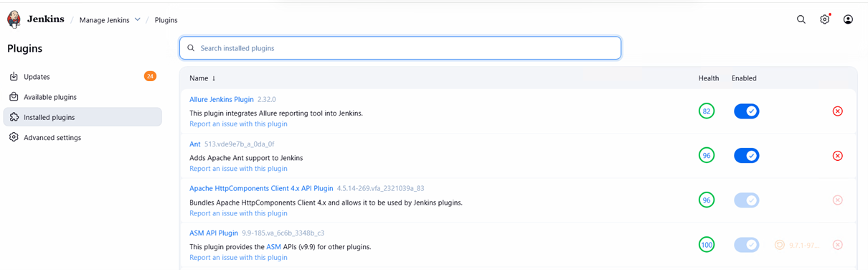Click the Updates download icon in sidebar
Image resolution: width=868 pixels, height=270 pixels.
pos(14,77)
